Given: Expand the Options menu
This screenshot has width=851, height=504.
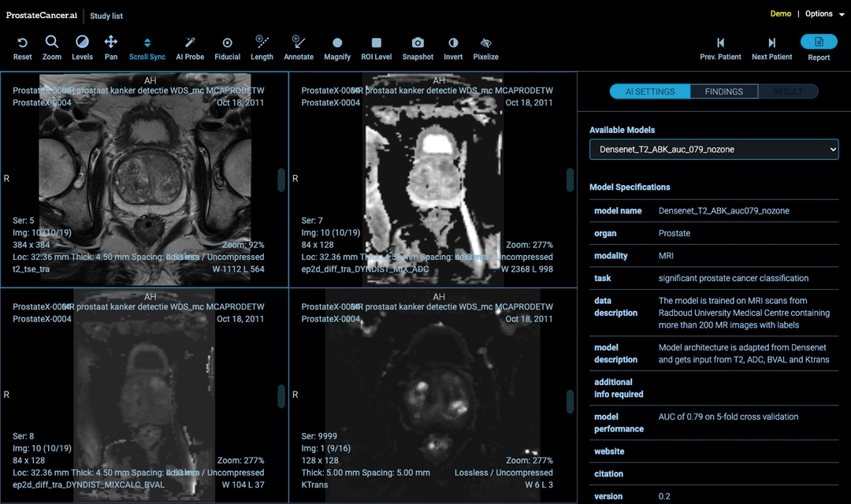Looking at the screenshot, I should pyautogui.click(x=824, y=14).
